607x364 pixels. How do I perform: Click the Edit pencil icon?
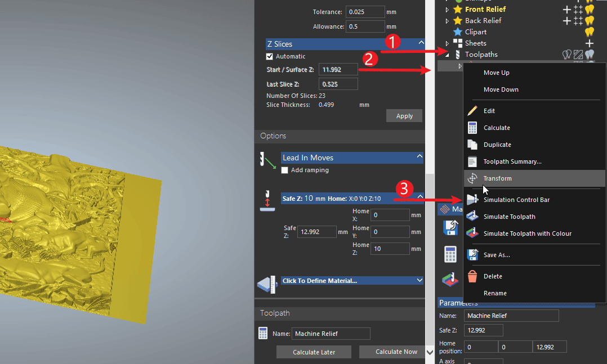(x=472, y=111)
